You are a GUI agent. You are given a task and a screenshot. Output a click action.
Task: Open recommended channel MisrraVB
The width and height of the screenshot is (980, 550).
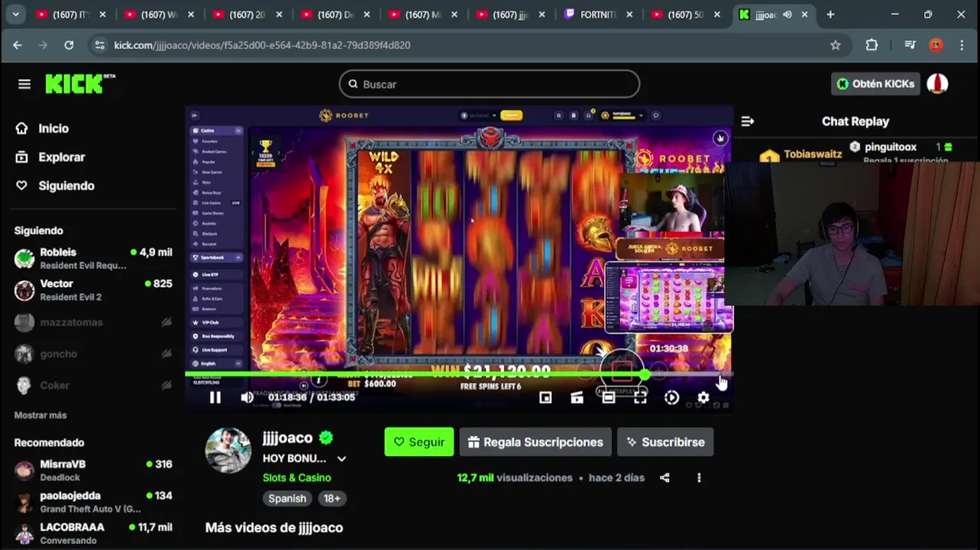click(93, 470)
